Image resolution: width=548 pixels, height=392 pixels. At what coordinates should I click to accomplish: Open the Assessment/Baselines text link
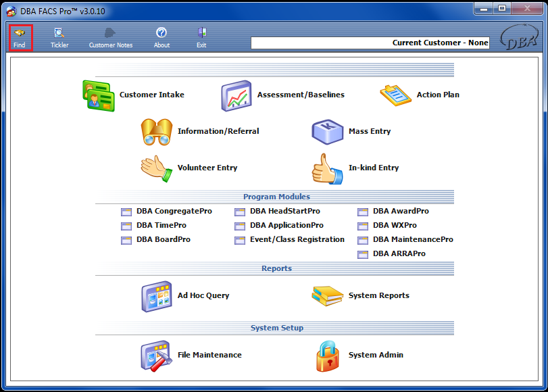(x=301, y=95)
